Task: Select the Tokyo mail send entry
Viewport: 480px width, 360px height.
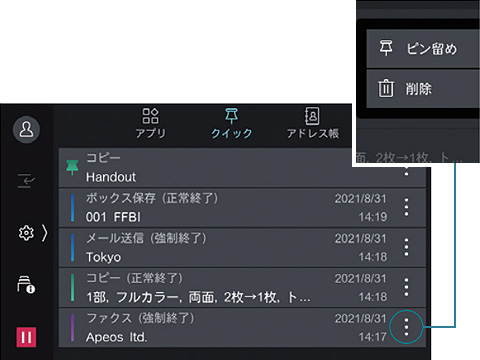Action: 242,248
